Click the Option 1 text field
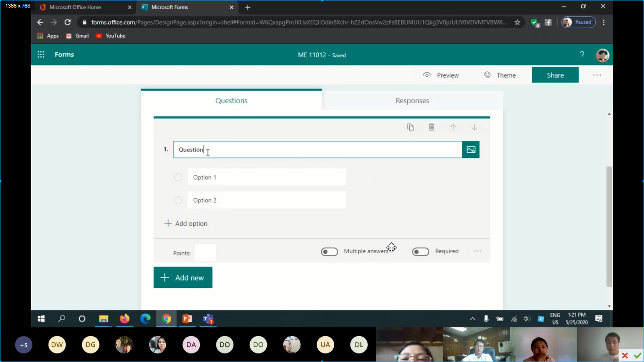Screen dimensions: 644x362 pos(267,177)
